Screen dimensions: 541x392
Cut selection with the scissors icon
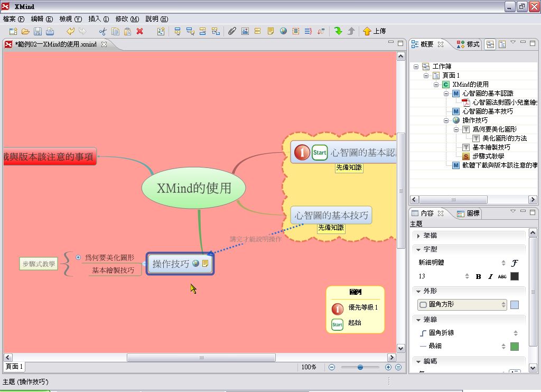[x=102, y=31]
